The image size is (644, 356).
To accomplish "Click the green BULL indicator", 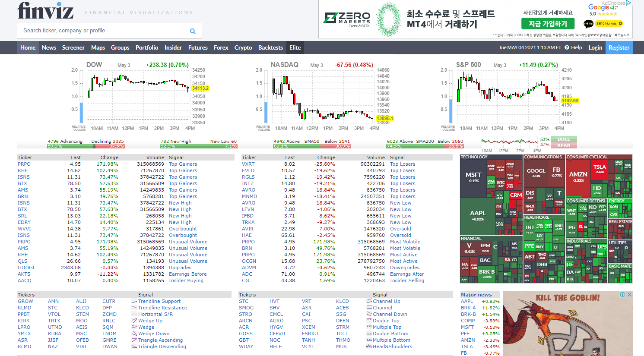I will (564, 139).
